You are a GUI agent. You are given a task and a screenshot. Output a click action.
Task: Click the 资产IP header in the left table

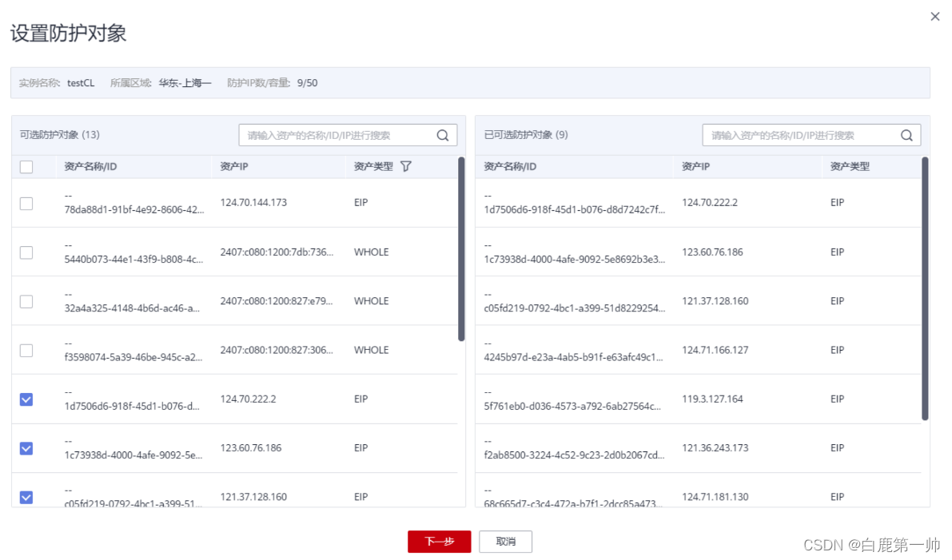point(233,166)
